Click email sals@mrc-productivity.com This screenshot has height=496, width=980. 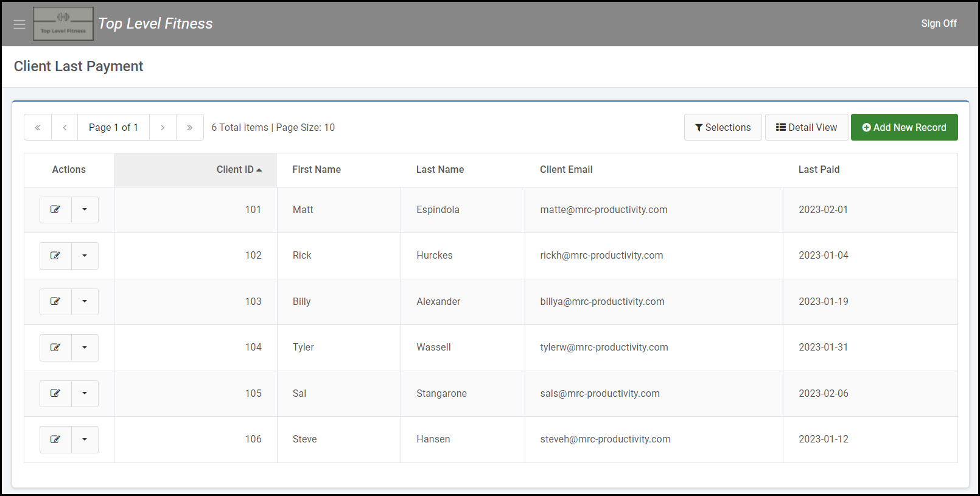600,393
